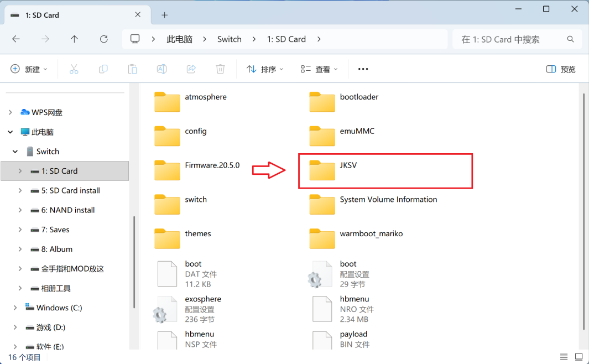The image size is (589, 364).
Task: Click the Share icon in toolbar
Action: click(191, 69)
